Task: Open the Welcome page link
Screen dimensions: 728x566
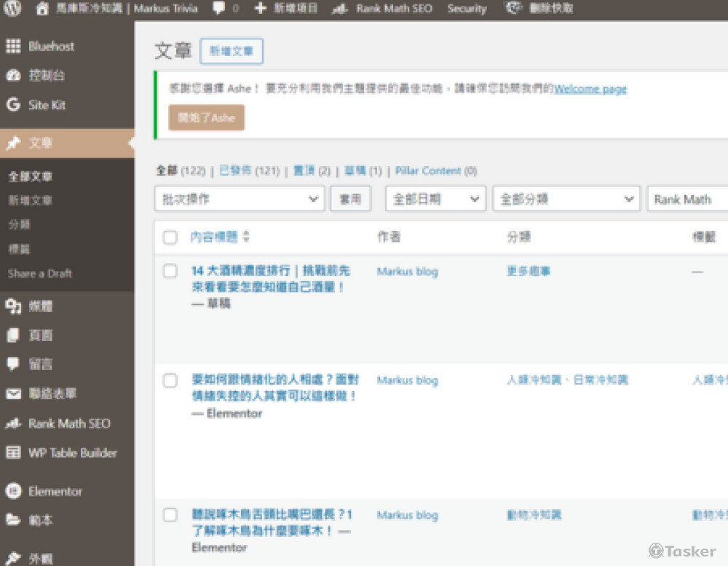Action: (x=590, y=89)
